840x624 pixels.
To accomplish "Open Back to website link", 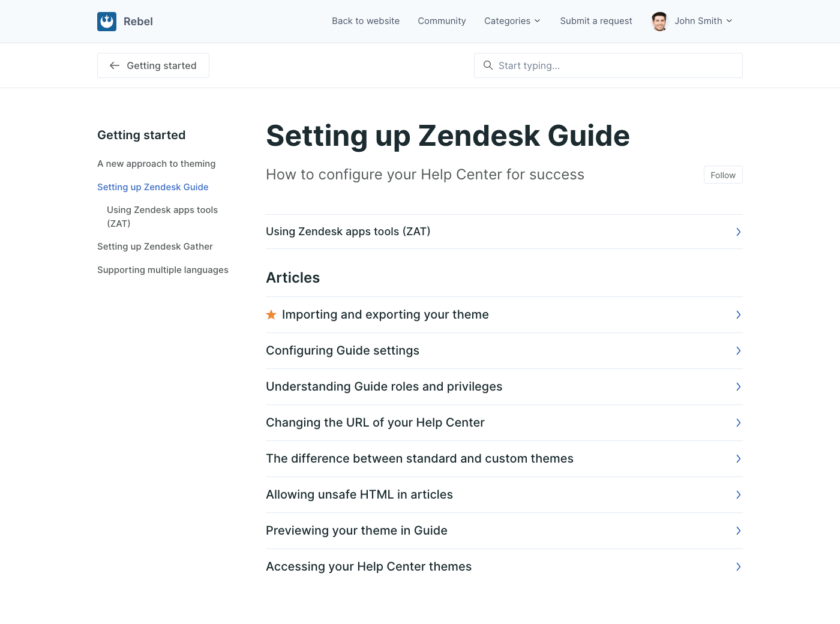I will 365,21.
